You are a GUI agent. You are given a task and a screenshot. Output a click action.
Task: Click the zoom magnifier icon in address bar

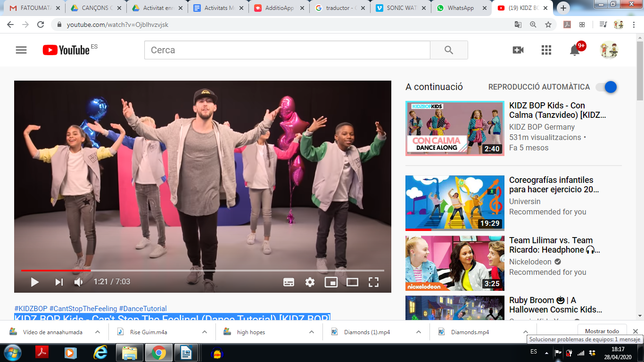(533, 25)
